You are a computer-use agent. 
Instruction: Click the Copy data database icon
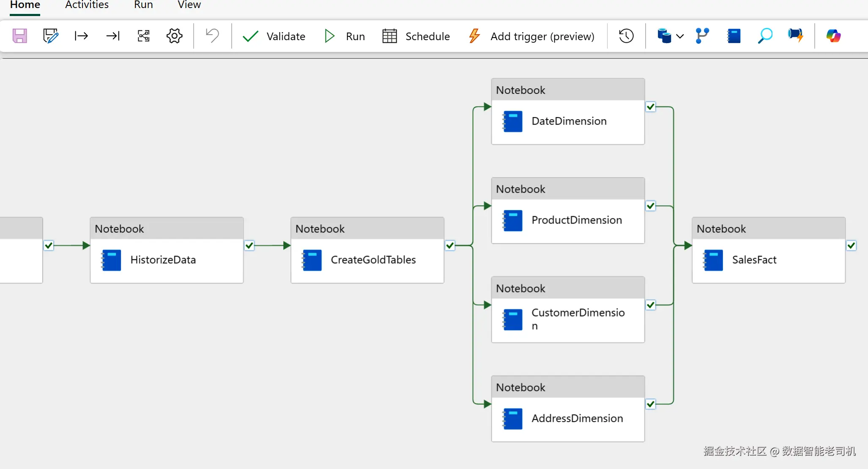coord(664,36)
